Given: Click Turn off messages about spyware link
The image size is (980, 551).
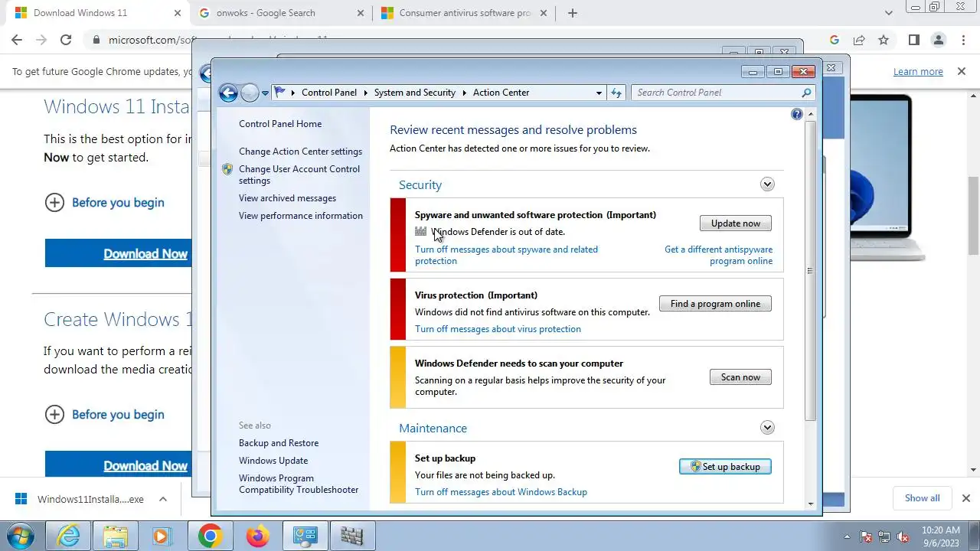Looking at the screenshot, I should (506, 255).
